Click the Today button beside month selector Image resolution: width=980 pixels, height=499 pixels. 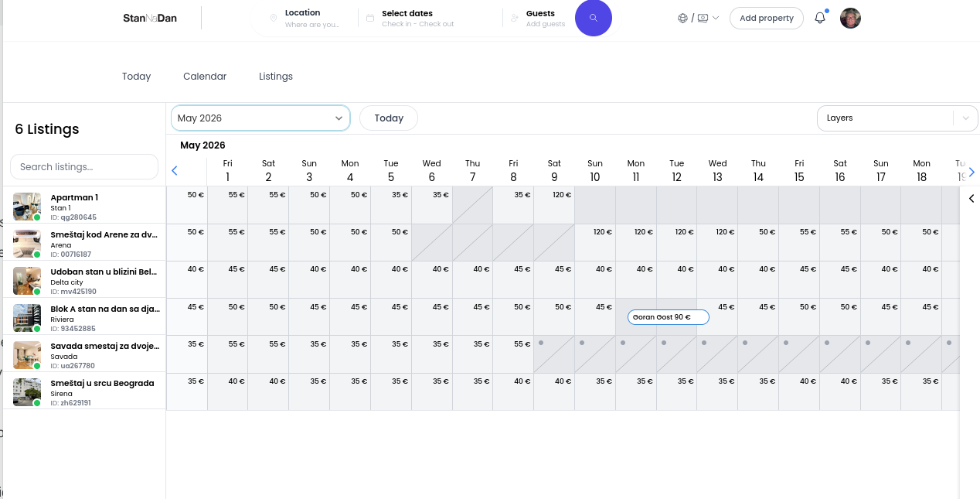[389, 118]
